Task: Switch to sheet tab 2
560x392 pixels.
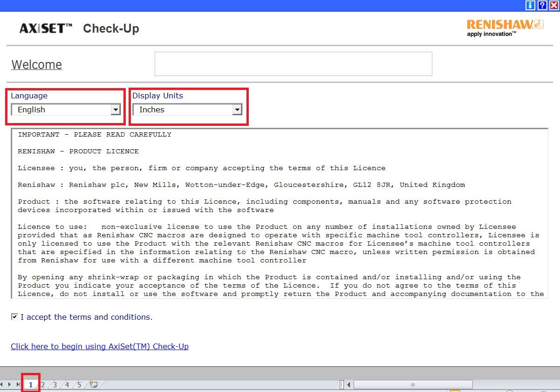Action: pyautogui.click(x=43, y=385)
